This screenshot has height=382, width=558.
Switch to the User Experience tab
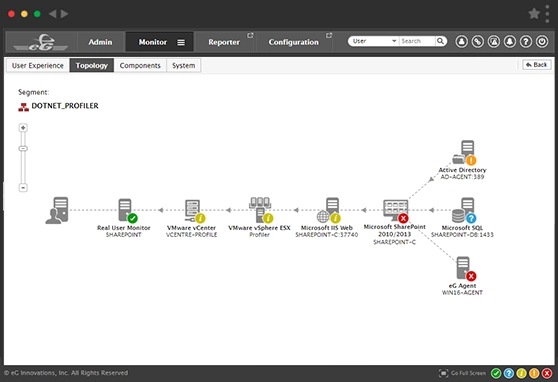(x=38, y=66)
